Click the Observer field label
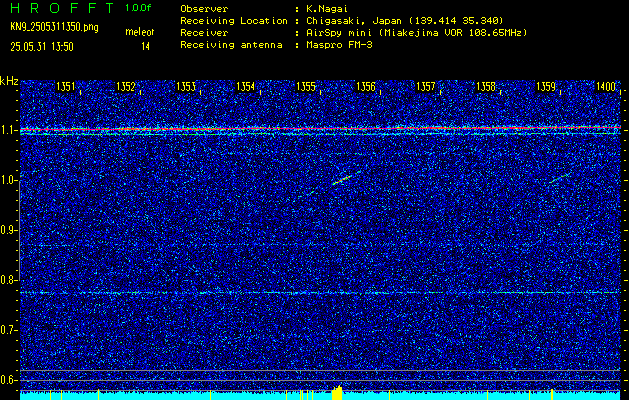The width and height of the screenshot is (629, 400). 204,8
